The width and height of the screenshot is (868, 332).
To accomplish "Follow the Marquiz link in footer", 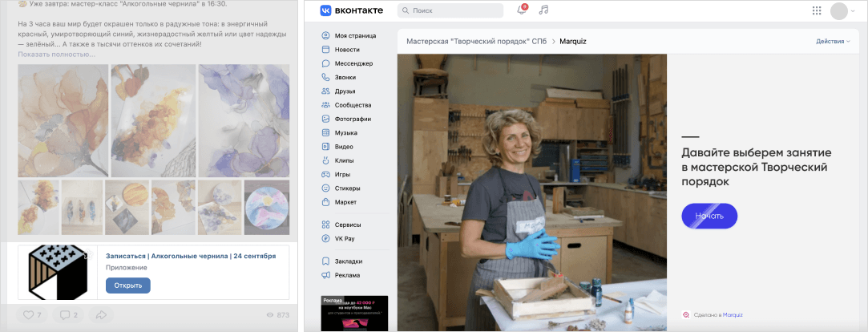I will click(733, 315).
